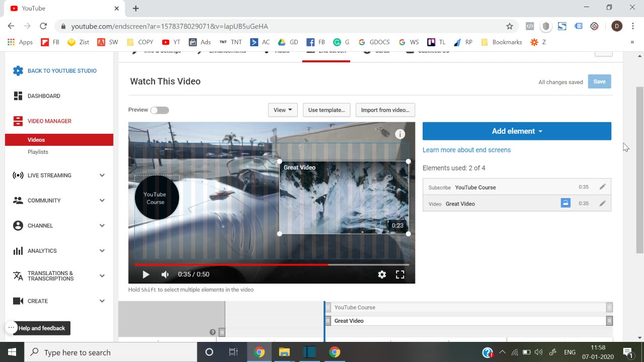Toggle lock icon on Great Video row

(x=566, y=203)
